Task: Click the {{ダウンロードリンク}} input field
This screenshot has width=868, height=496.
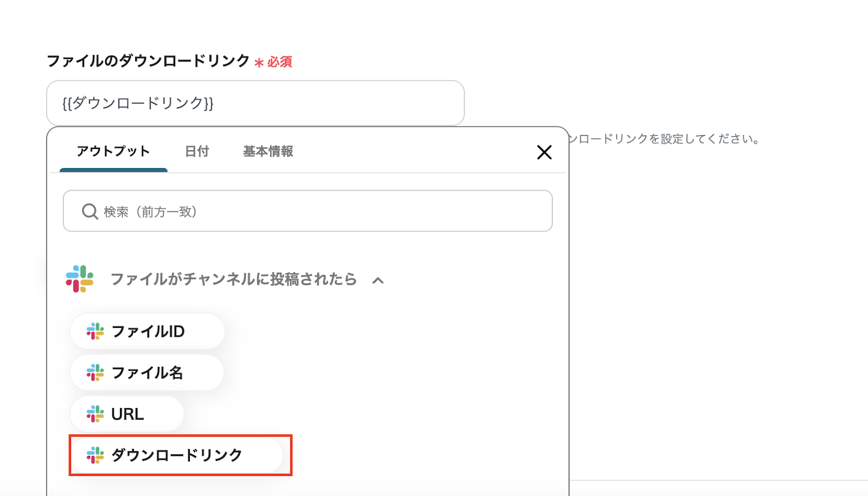Action: click(x=255, y=103)
